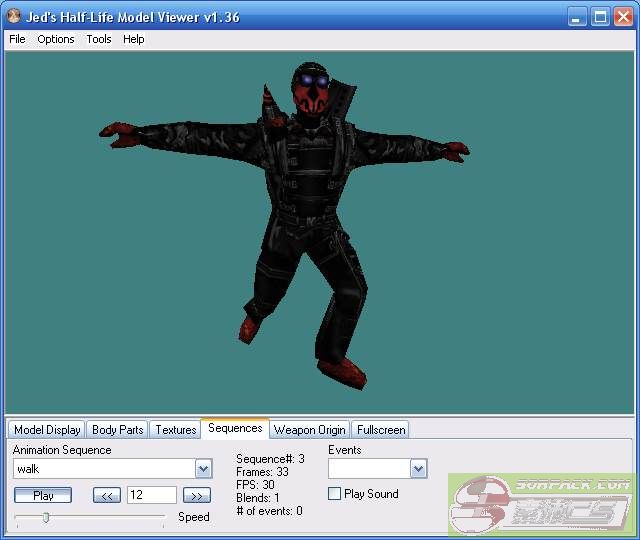This screenshot has width=640, height=540.
Task: Enable the Play Sound checkbox
Action: click(x=335, y=494)
